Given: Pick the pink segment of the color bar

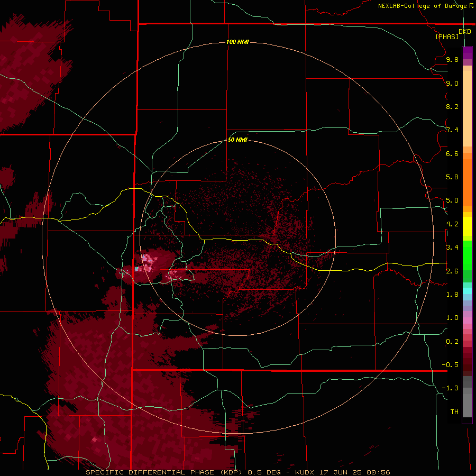Looking at the screenshot, I should 467,321.
